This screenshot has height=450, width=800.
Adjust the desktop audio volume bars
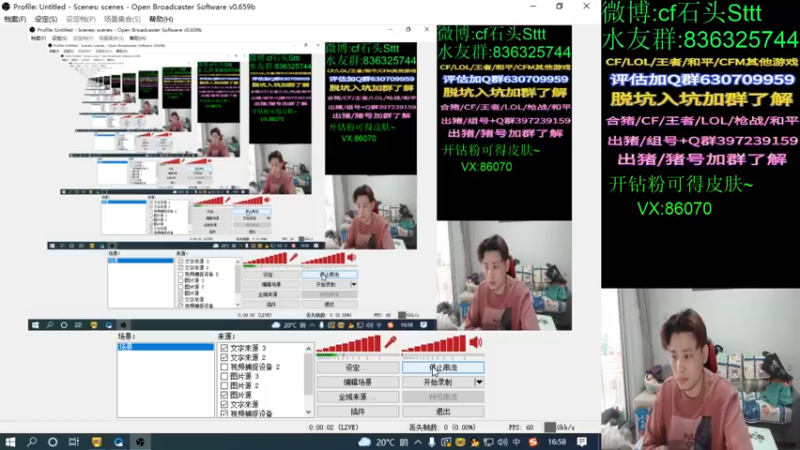click(435, 343)
